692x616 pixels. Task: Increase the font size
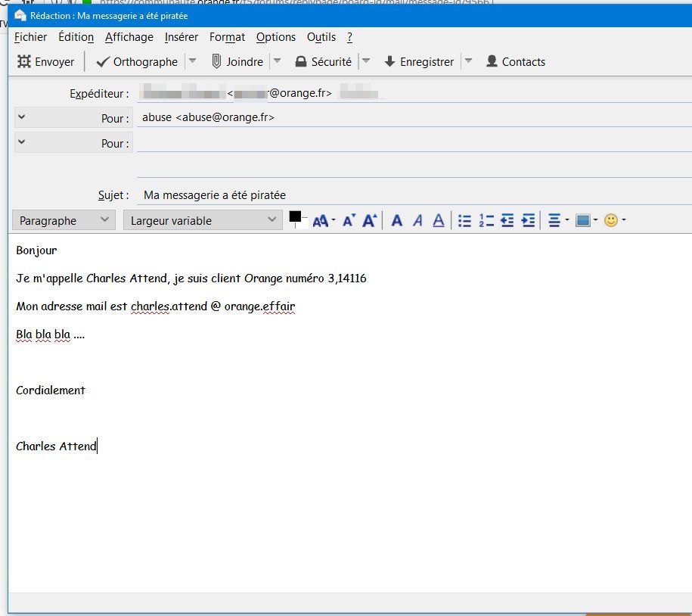pyautogui.click(x=370, y=221)
